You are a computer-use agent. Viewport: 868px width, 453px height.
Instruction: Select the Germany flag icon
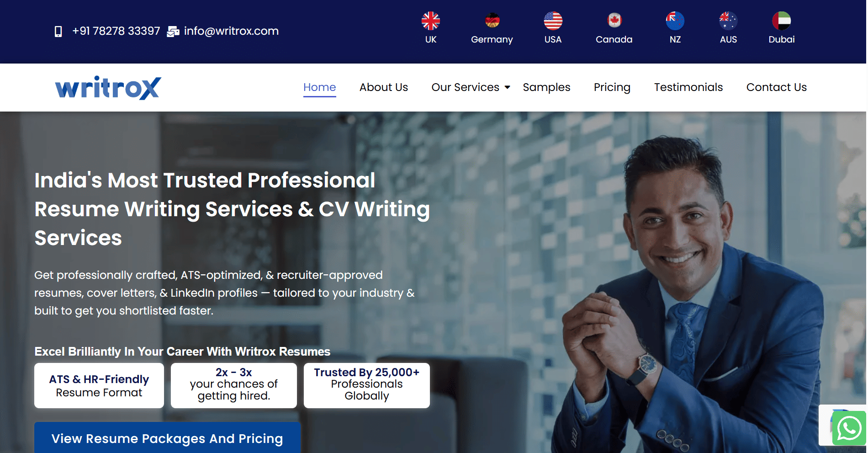tap(492, 21)
